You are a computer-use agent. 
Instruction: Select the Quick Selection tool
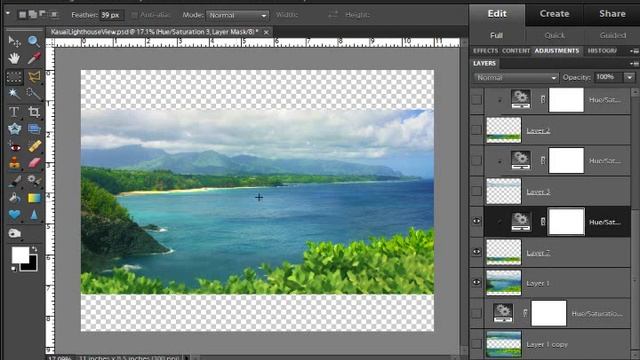pos(34,94)
